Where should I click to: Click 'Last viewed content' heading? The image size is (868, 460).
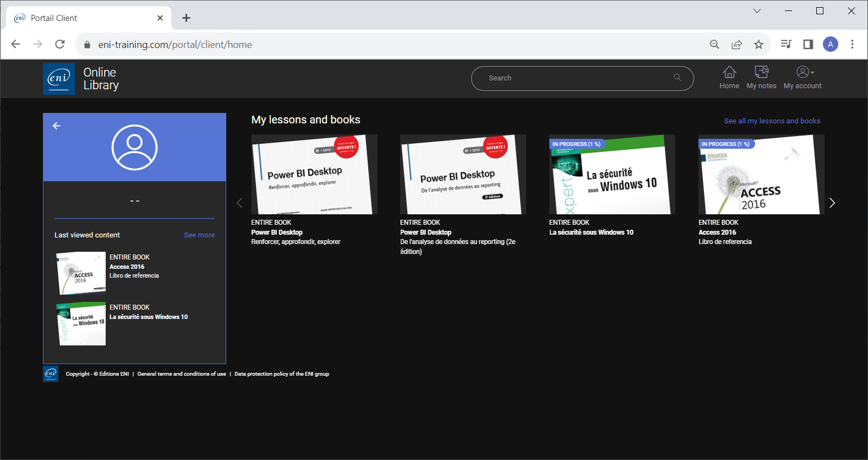click(x=87, y=235)
